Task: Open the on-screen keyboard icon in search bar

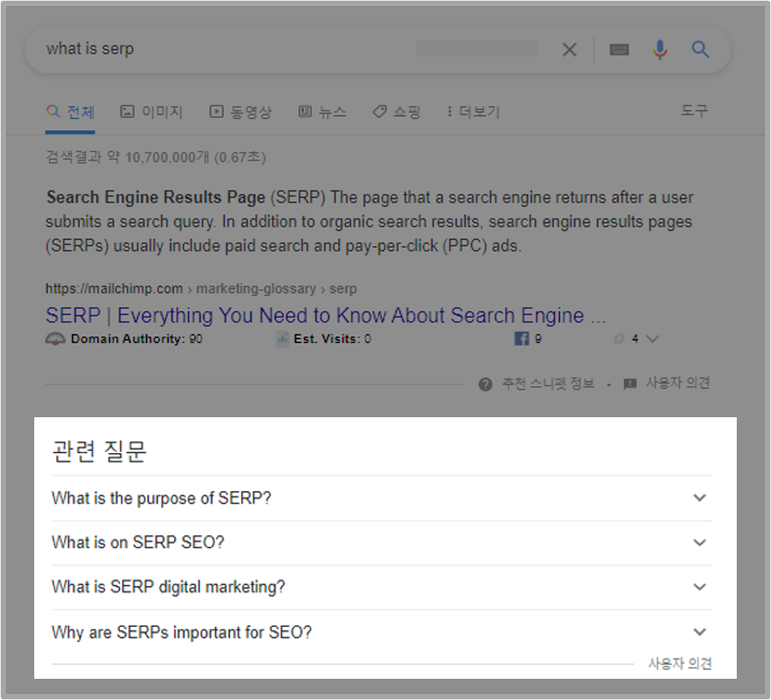Action: [x=619, y=49]
